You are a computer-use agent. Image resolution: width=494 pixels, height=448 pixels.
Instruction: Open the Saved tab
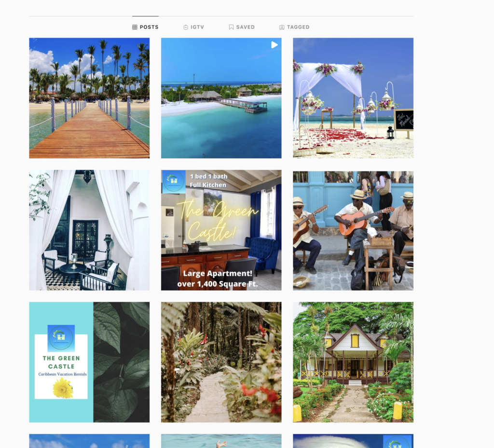tap(245, 27)
